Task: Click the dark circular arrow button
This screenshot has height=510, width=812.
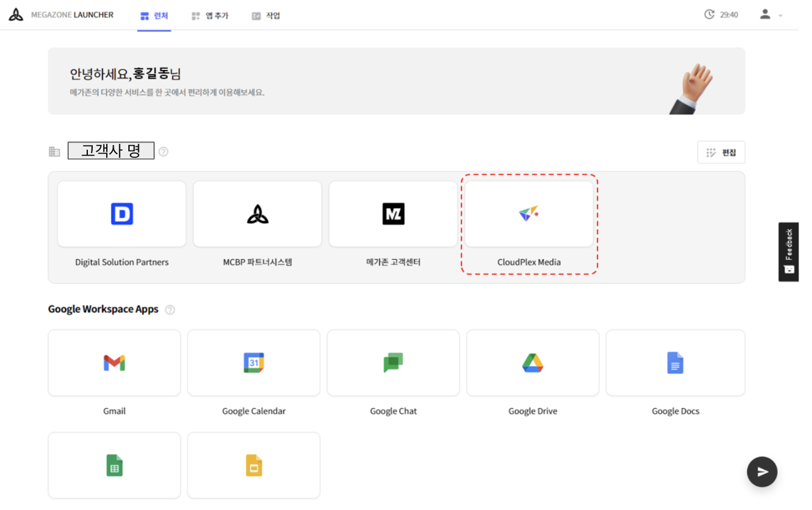Action: click(762, 471)
